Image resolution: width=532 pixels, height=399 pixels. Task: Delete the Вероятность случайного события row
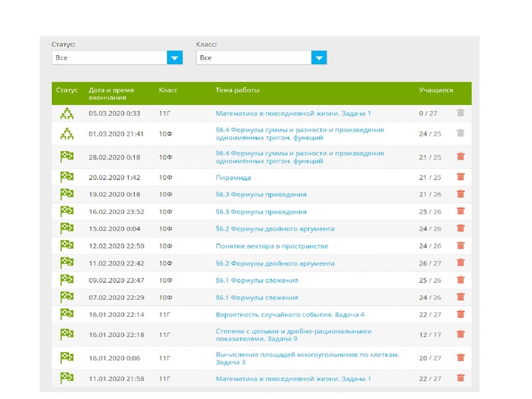[460, 315]
